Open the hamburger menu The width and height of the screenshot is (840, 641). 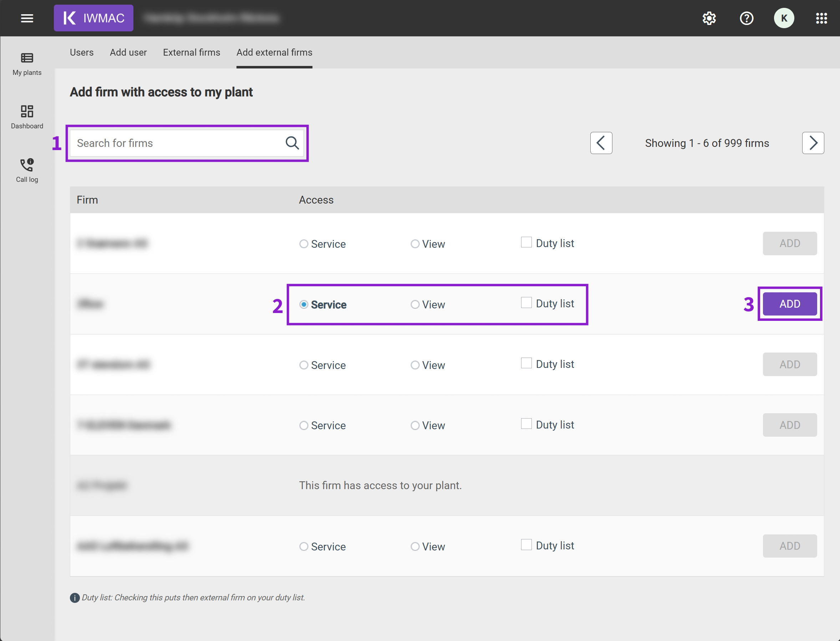tap(27, 18)
